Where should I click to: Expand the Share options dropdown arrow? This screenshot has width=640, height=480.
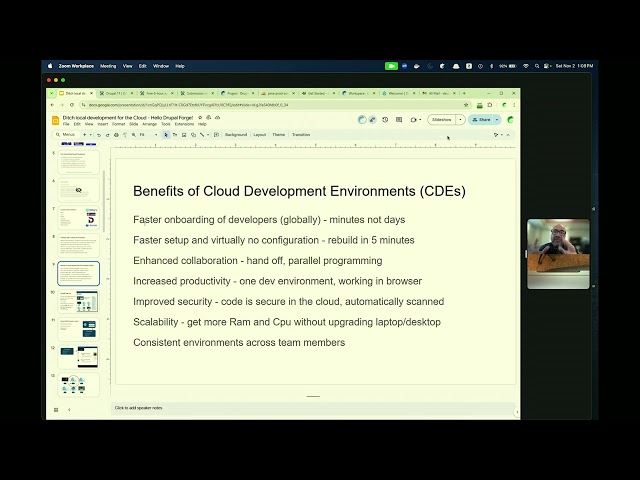[497, 120]
